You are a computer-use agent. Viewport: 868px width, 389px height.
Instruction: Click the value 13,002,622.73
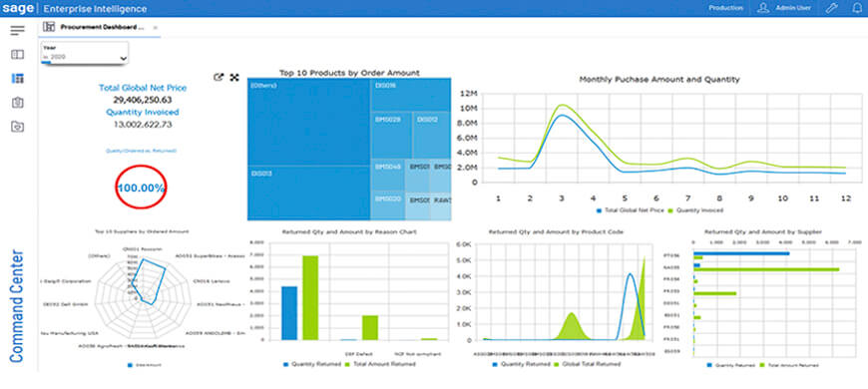(x=143, y=125)
